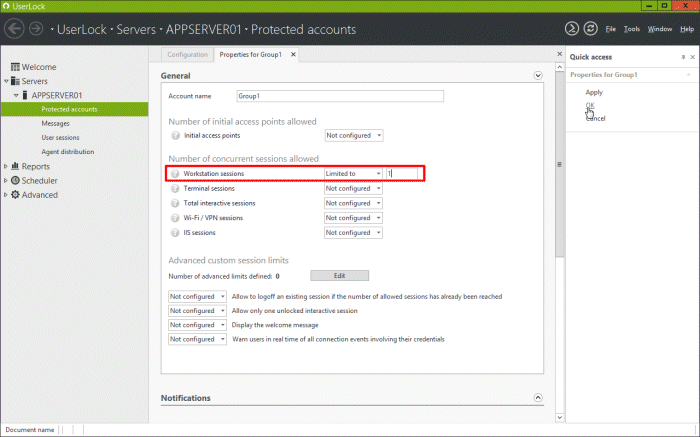
Task: Open Initial access points dropdown
Action: coord(354,135)
